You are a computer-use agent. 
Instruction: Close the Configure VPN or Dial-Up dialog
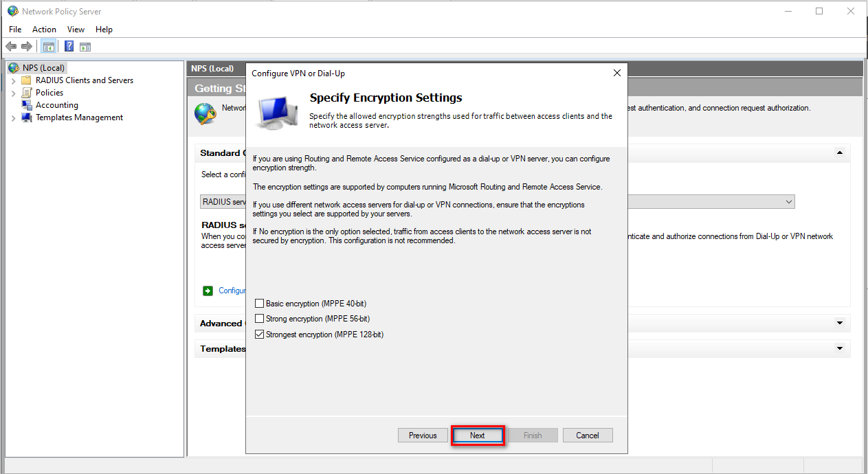point(616,73)
